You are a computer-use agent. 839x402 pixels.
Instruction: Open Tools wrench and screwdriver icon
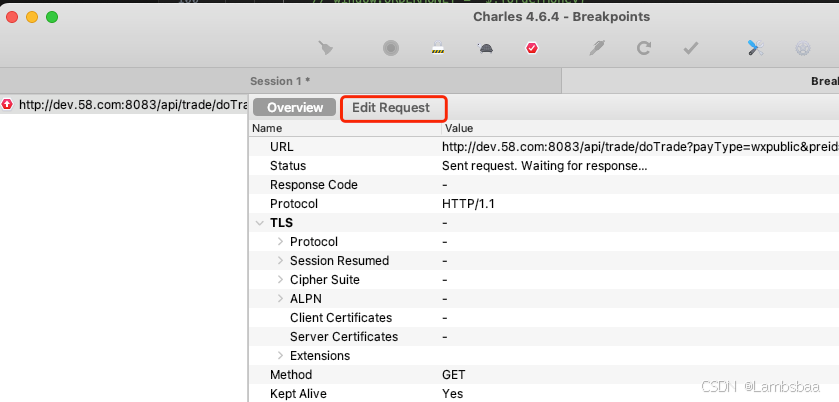tap(756, 48)
